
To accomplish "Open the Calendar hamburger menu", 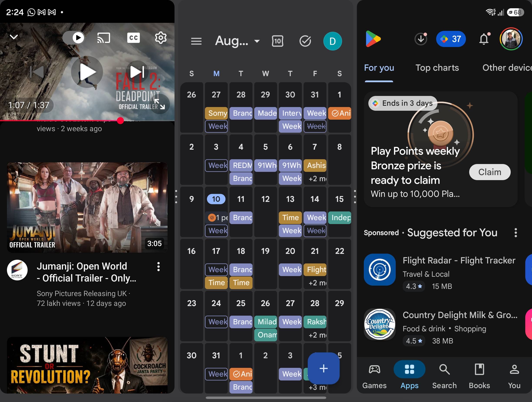I will [x=196, y=41].
